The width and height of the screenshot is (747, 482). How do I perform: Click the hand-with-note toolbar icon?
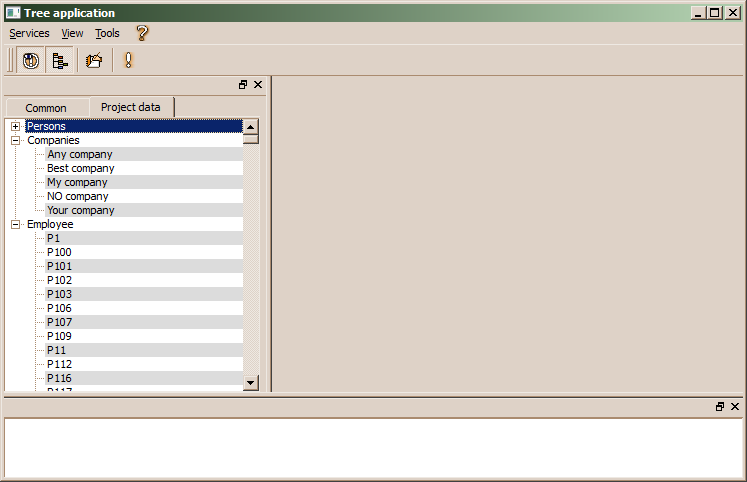coord(94,60)
